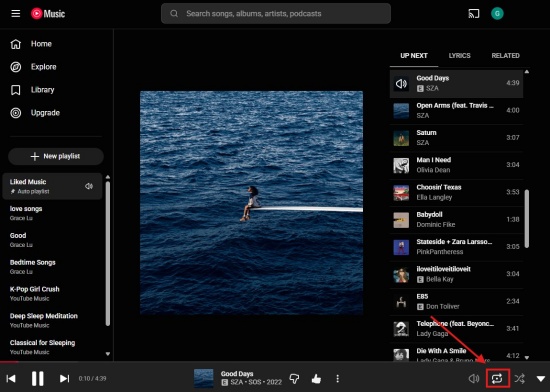
Task: Open the hamburger guide menu
Action: [15, 14]
